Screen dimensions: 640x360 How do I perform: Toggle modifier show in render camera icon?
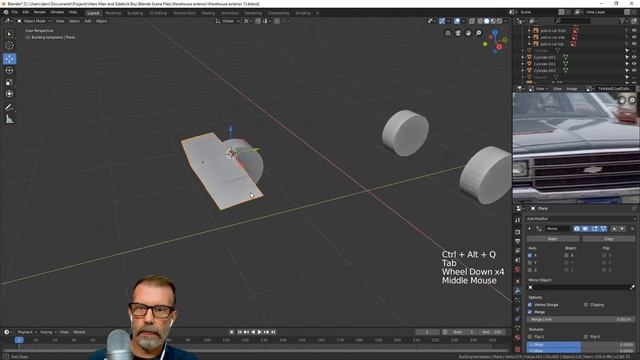577,229
